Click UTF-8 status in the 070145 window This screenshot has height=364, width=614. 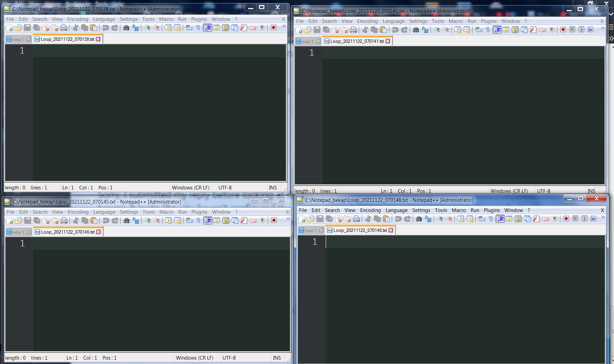229,358
